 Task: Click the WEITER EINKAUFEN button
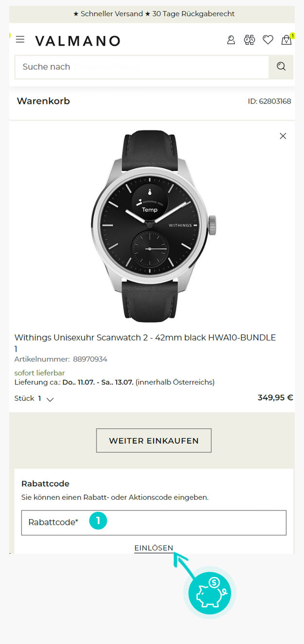click(154, 441)
